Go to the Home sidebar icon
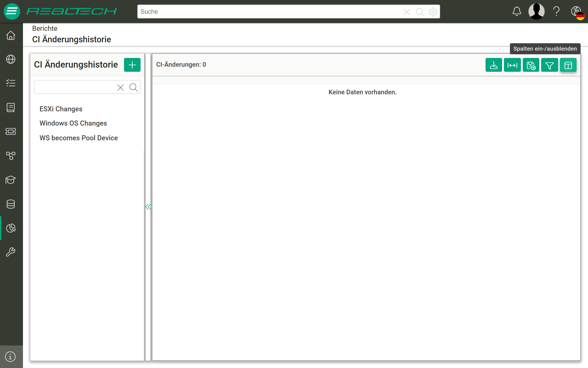 [x=11, y=35]
